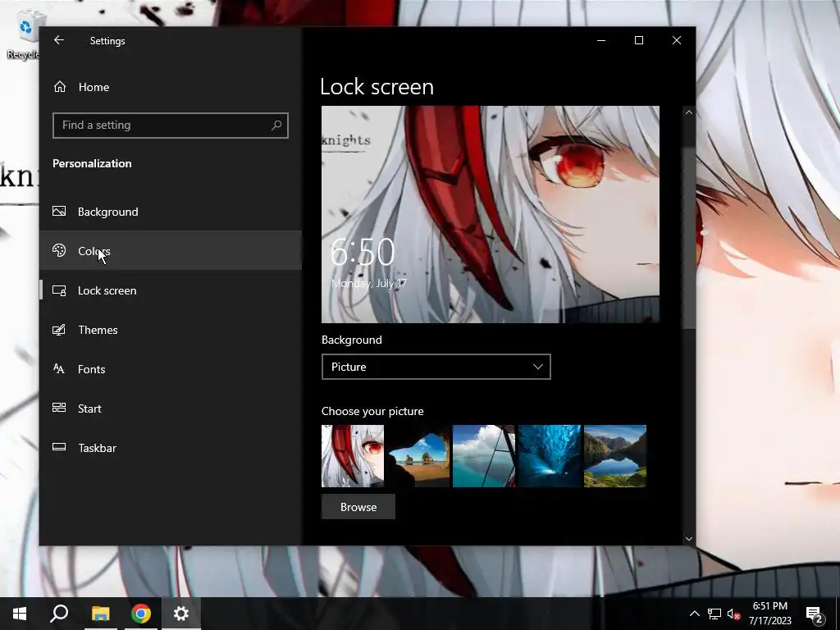Click the vertical scrollbar thumb
This screenshot has width=840, height=630.
click(x=689, y=239)
